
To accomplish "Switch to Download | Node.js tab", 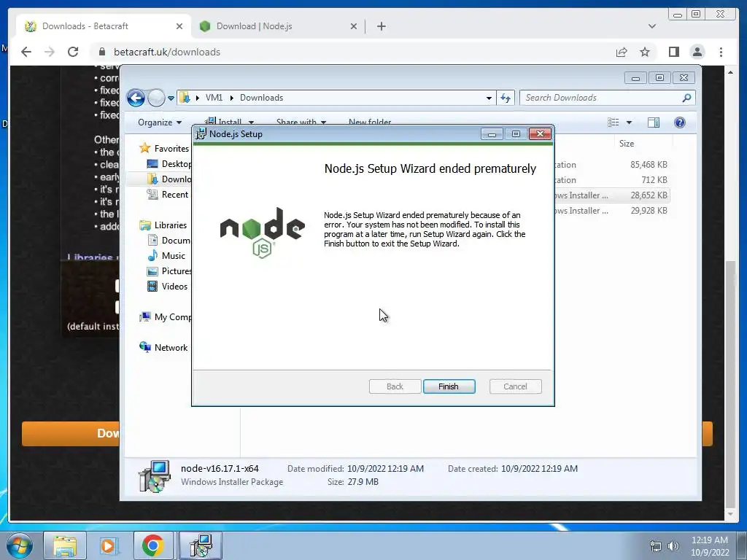I will 278,26.
